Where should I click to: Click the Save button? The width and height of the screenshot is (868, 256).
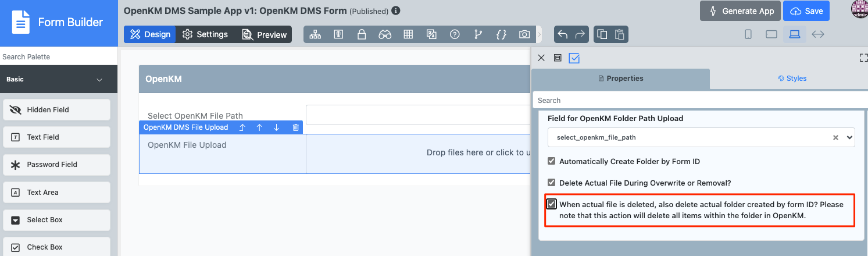coord(806,11)
